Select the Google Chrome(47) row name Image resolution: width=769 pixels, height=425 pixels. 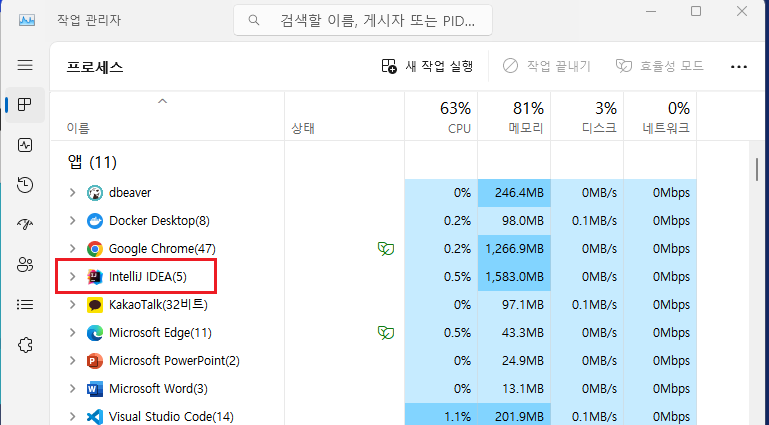(x=162, y=249)
